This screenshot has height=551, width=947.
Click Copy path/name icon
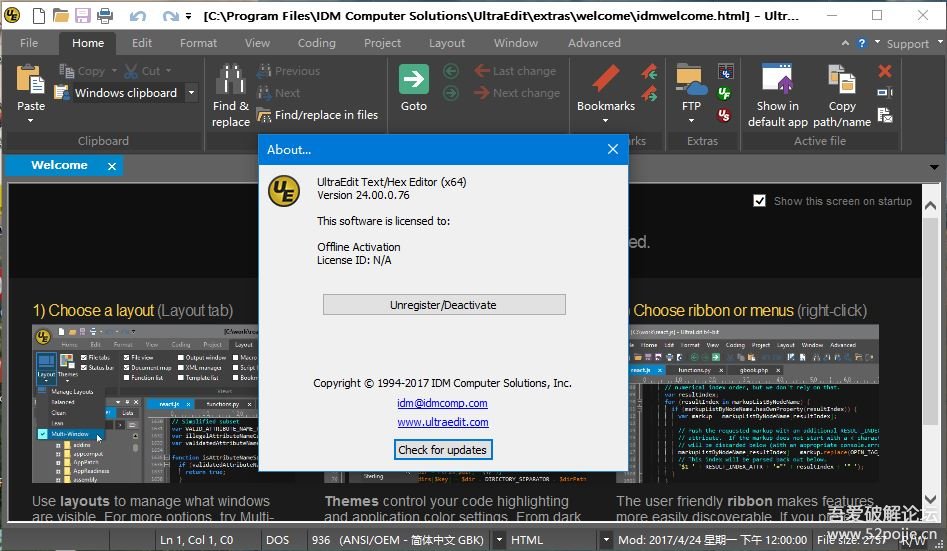point(842,80)
